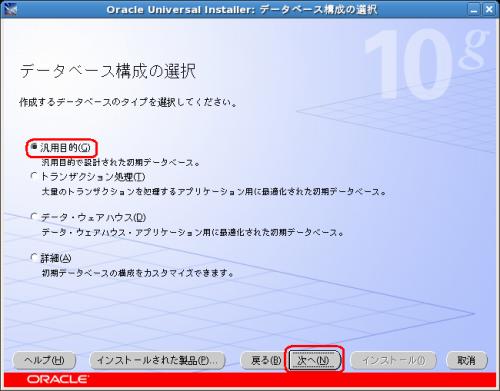Click the greyed-out インストール(I) button
The height and width of the screenshot is (391, 500).
(393, 360)
